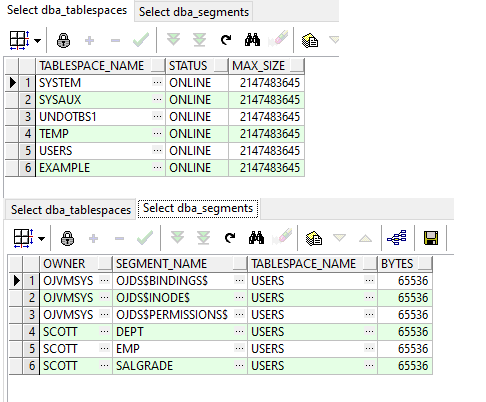Click fetch next page icon in upper toolbar
This screenshot has width=486, height=402.
[x=173, y=40]
